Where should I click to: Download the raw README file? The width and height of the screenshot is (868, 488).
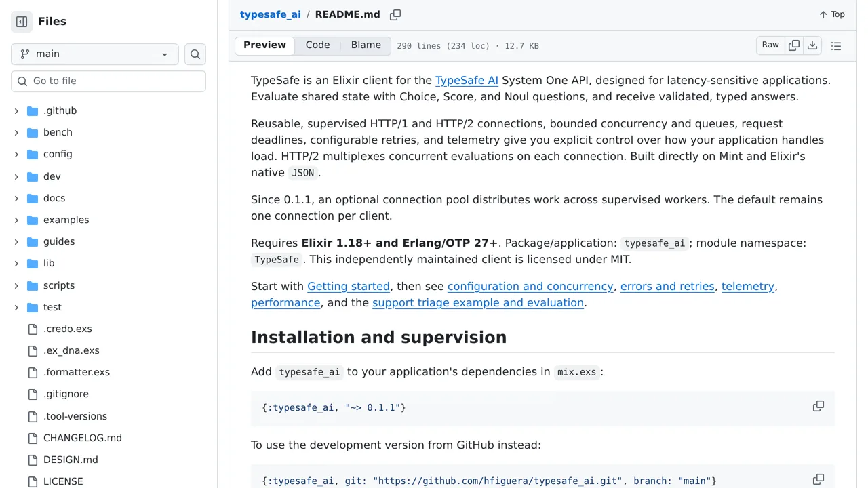click(x=812, y=45)
